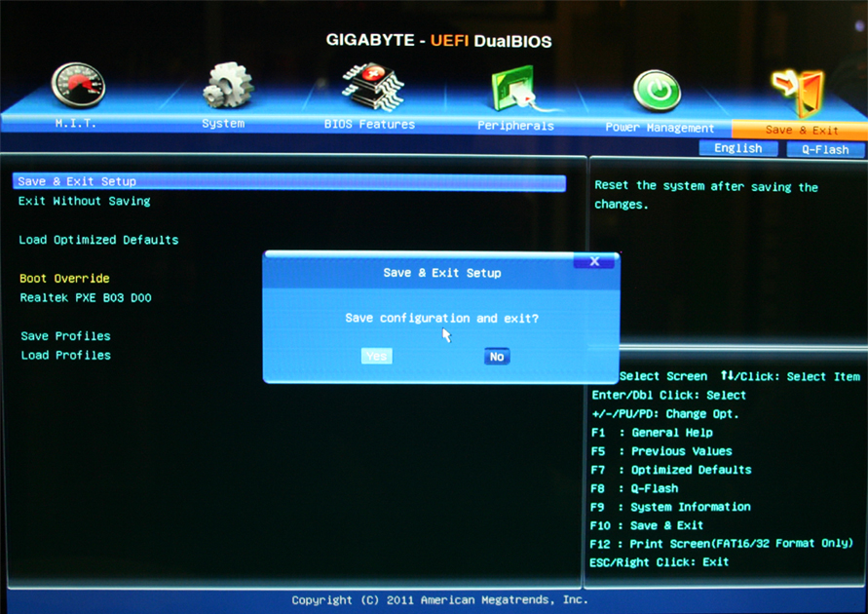
Task: Click the Boot Override heading
Action: [64, 279]
